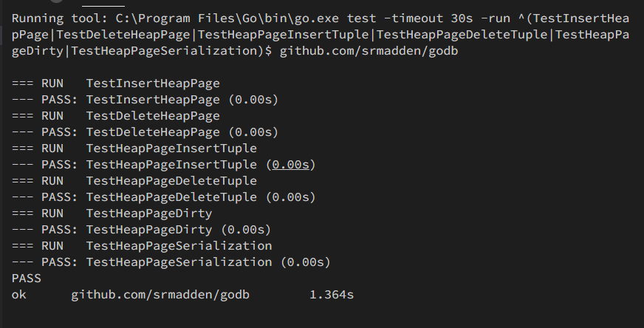Click the underlined 0.00s duration link
Screen dimensions: 644x328
(293, 165)
